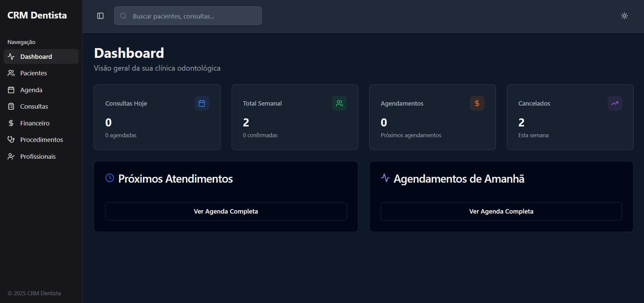The height and width of the screenshot is (303, 644).
Task: Click the magnifier icon in the search bar
Action: 123,15
